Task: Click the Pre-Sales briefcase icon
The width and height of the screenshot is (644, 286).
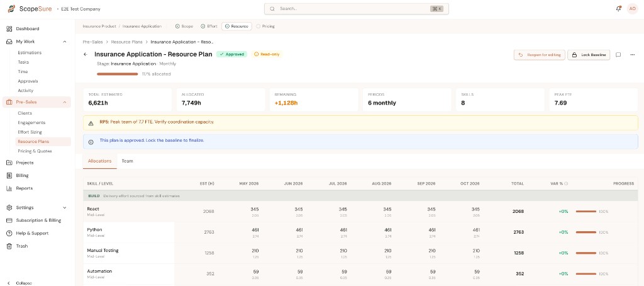Action: tap(9, 102)
